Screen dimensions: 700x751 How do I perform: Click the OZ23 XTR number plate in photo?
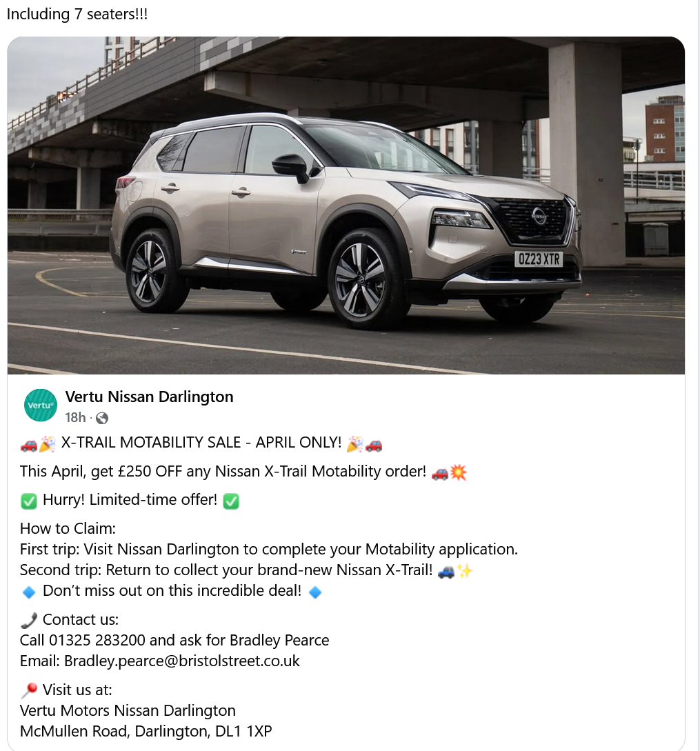click(539, 259)
